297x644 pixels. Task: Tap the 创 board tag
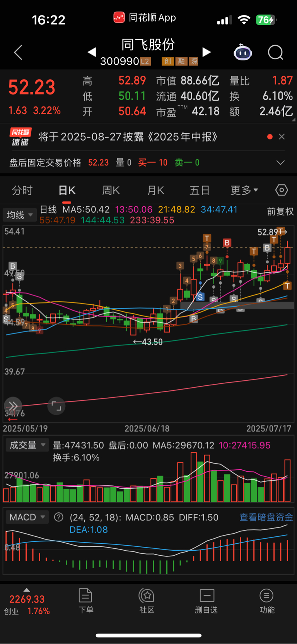click(168, 61)
